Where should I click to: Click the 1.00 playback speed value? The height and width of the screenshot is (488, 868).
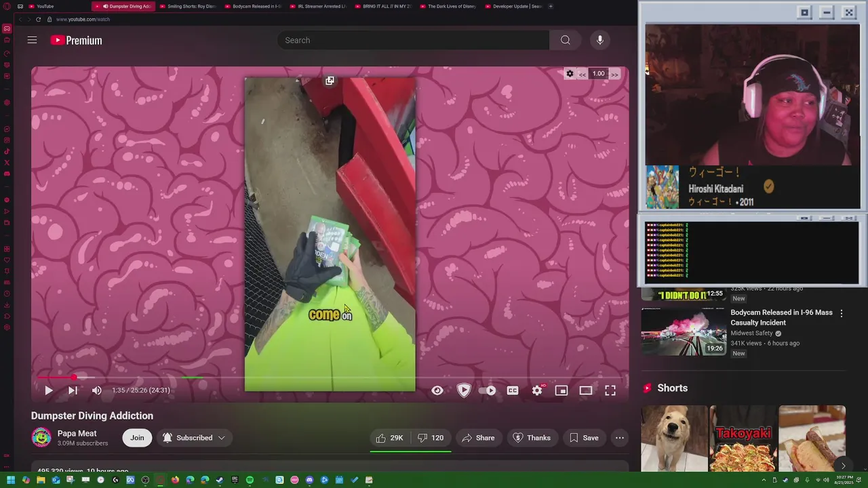(x=598, y=74)
